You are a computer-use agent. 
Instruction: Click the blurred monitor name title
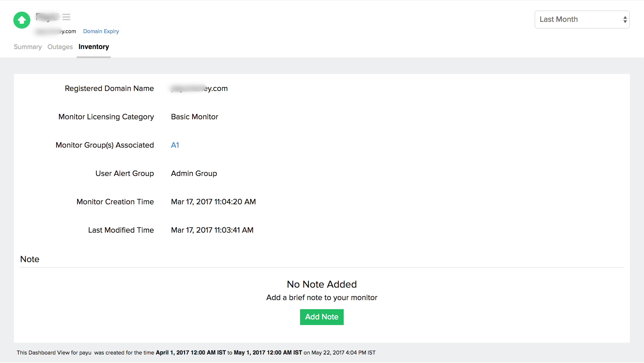47,17
